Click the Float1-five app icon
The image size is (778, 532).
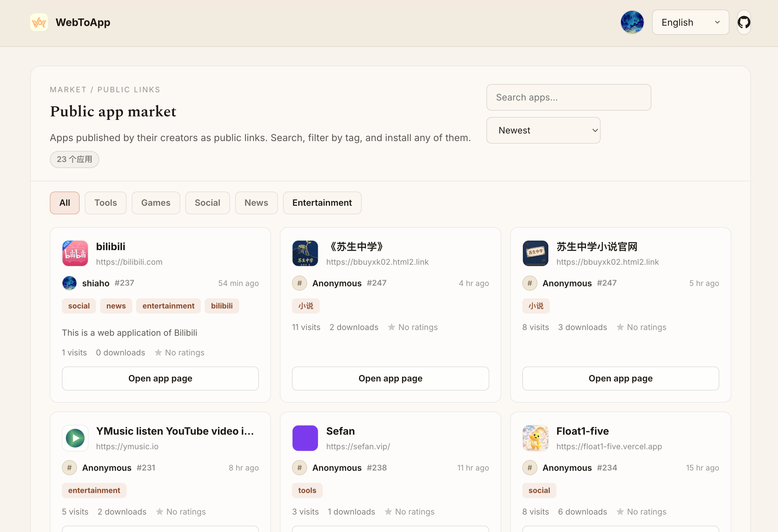535,438
